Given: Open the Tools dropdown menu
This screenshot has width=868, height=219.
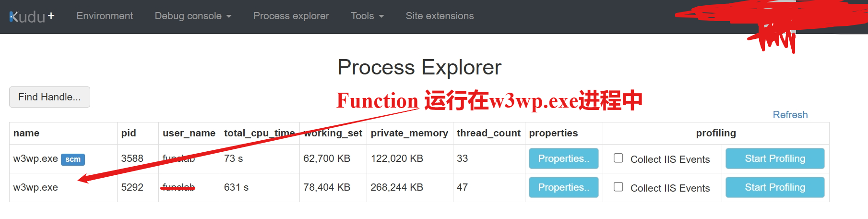Looking at the screenshot, I should (x=367, y=16).
